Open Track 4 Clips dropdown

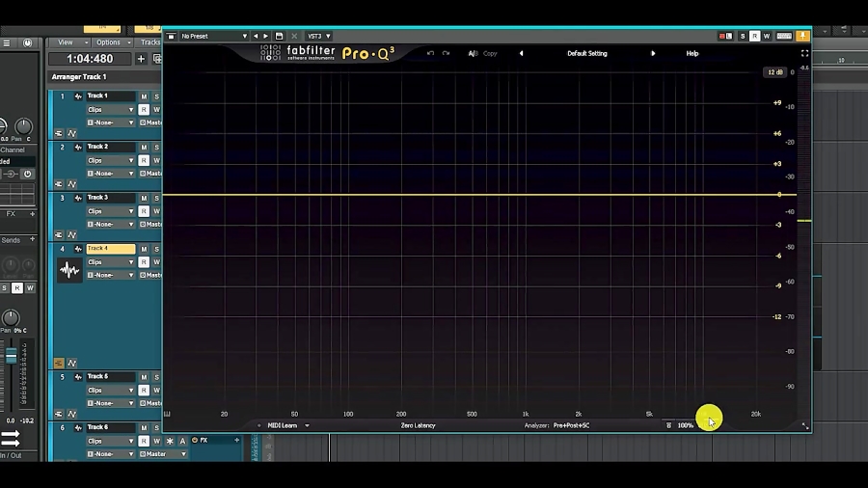point(110,261)
